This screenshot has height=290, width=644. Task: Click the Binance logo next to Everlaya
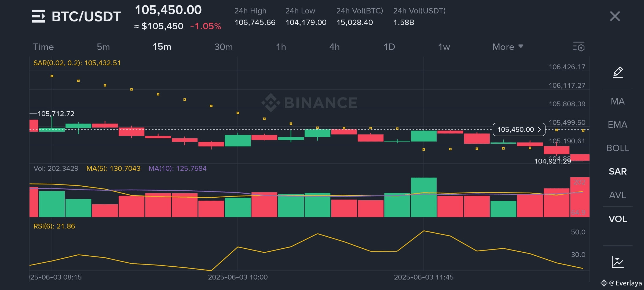pyautogui.click(x=604, y=283)
